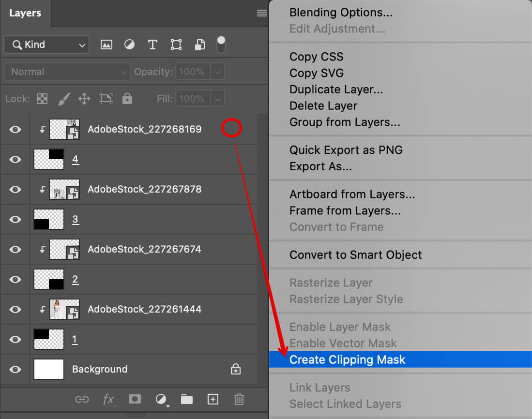532x419 pixels.
Task: Hide the Background layer using eye icon
Action: (x=15, y=369)
